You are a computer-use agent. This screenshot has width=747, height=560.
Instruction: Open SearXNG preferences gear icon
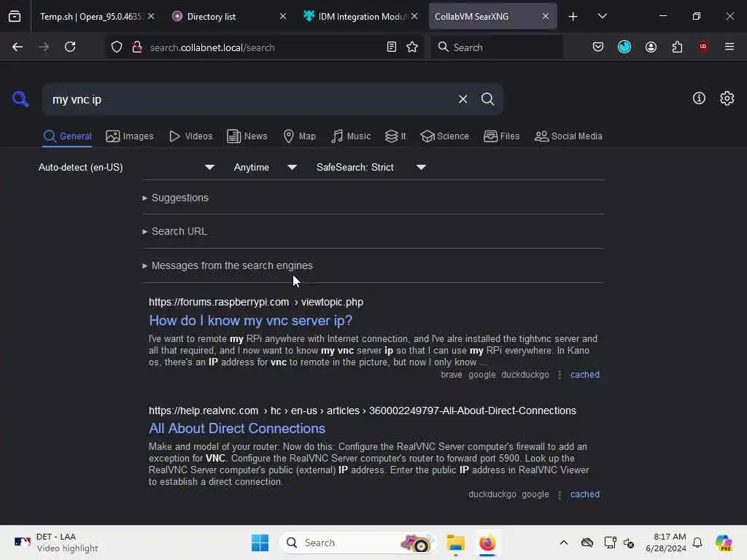[727, 98]
